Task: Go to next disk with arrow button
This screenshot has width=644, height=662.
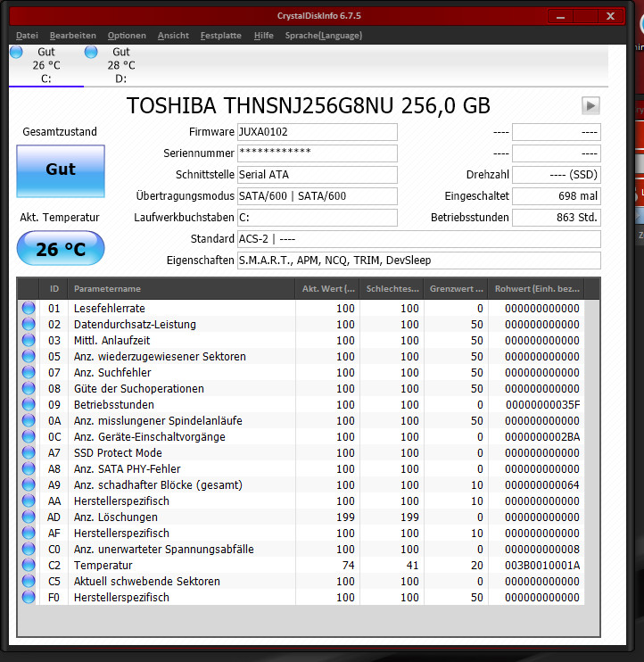Action: point(590,105)
